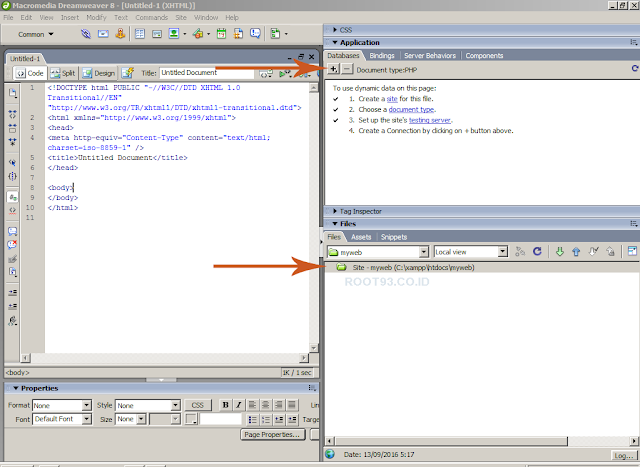Switch to the Server Behaviors tab

tap(430, 56)
